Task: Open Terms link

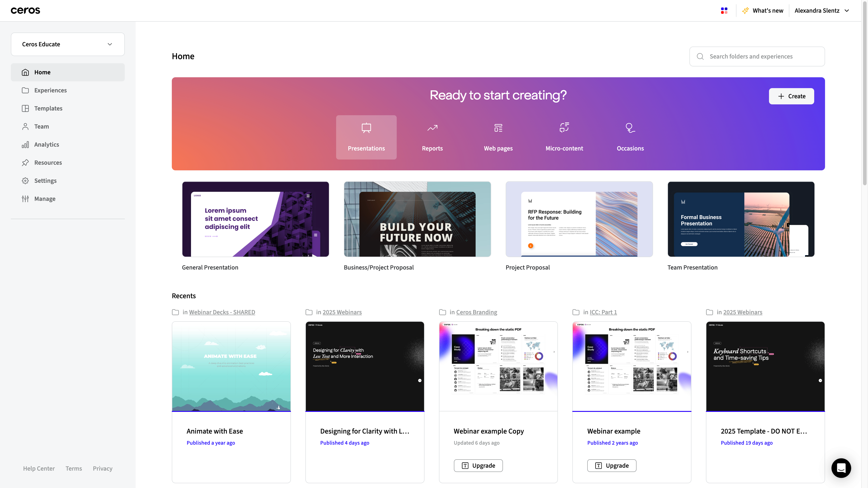Action: 74,469
